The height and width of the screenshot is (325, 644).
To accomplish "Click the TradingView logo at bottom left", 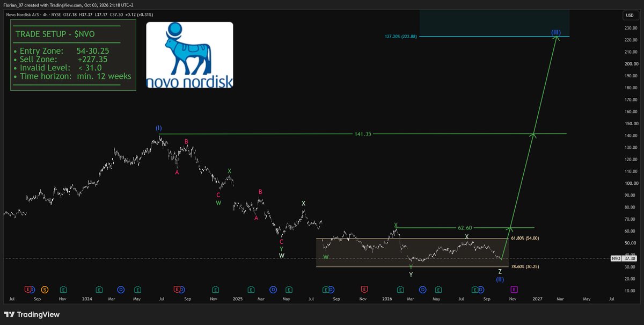I will pyautogui.click(x=32, y=314).
